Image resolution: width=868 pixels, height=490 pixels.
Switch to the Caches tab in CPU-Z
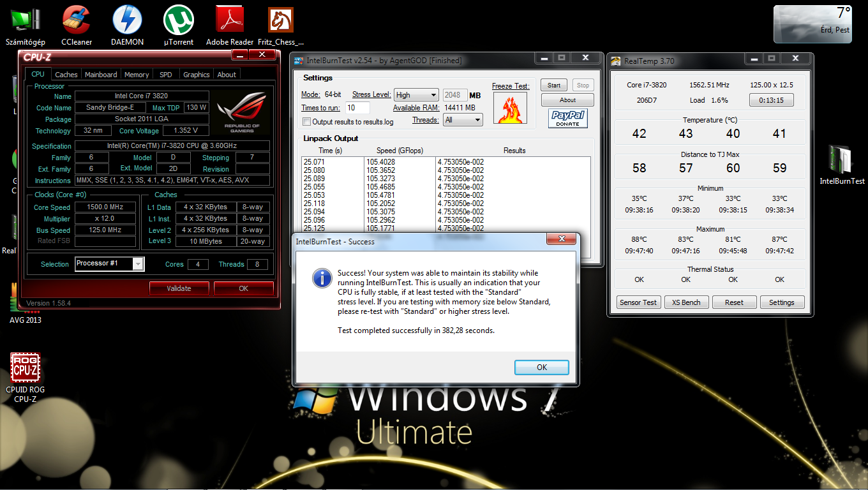(x=66, y=75)
